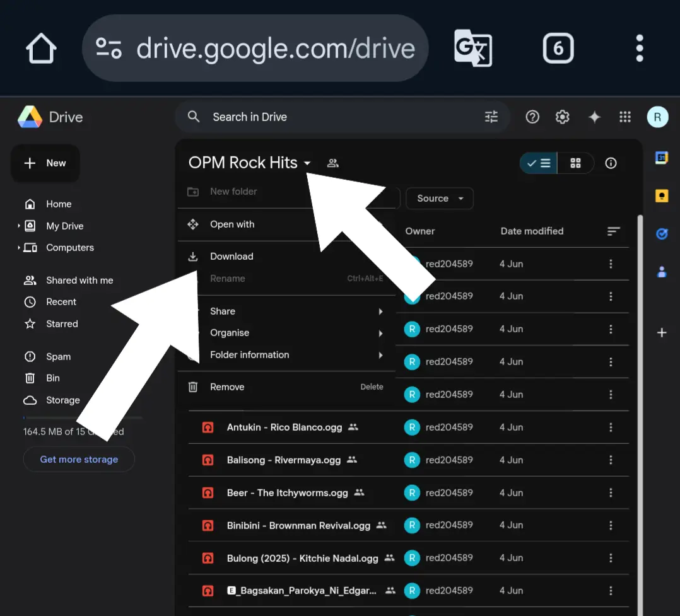Switch to grid layout view
The width and height of the screenshot is (680, 616).
pyautogui.click(x=575, y=163)
